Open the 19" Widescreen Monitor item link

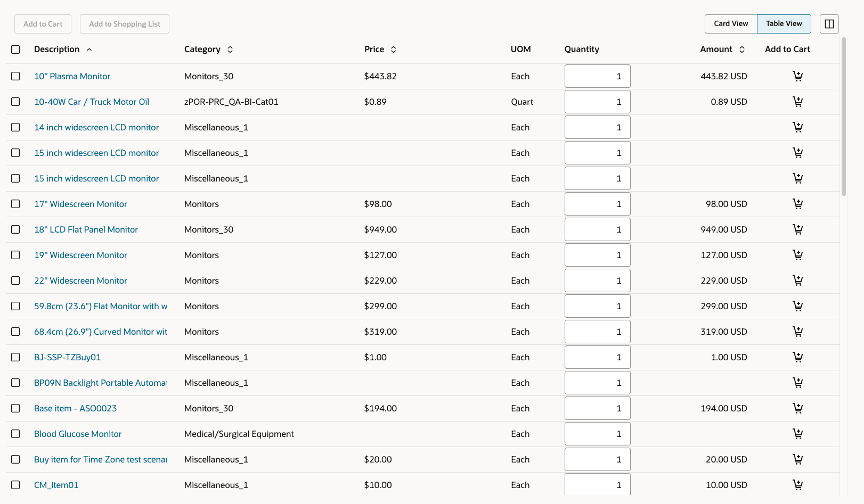point(80,255)
